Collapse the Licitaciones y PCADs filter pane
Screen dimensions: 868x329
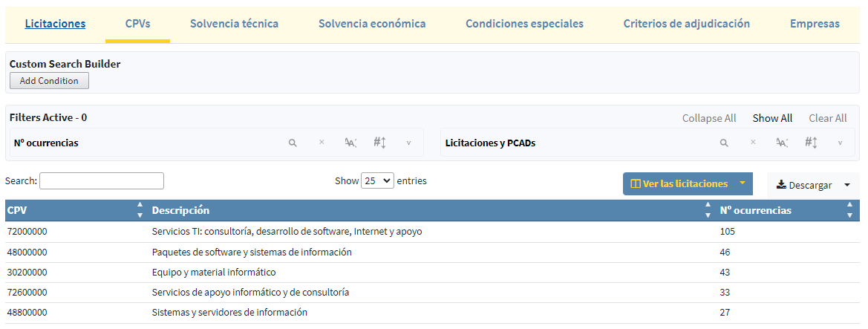point(840,143)
